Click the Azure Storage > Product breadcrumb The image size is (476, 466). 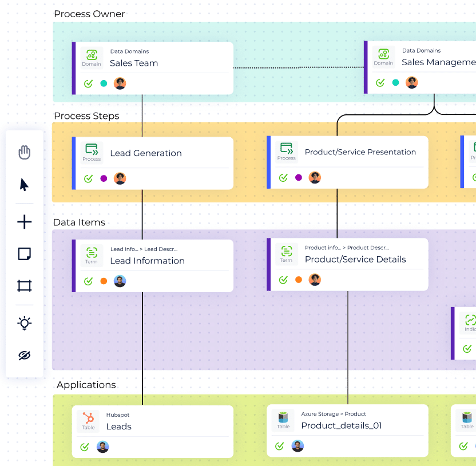[x=334, y=414]
